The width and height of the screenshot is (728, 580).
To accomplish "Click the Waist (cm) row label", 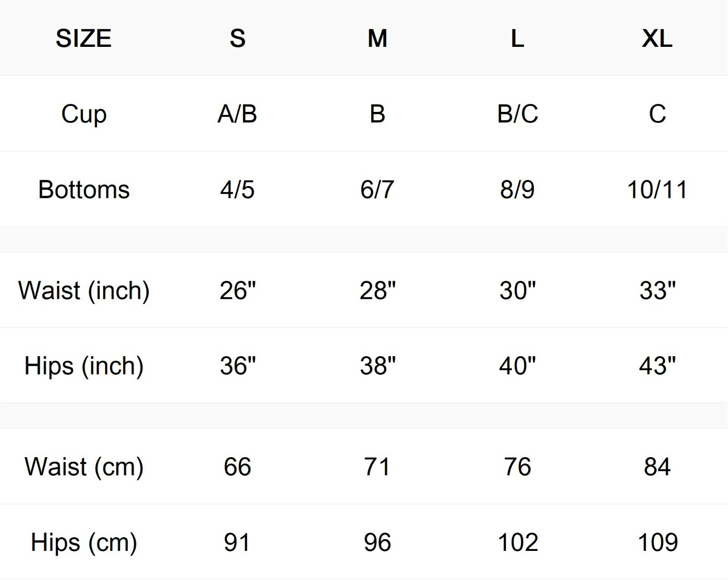I will [84, 467].
